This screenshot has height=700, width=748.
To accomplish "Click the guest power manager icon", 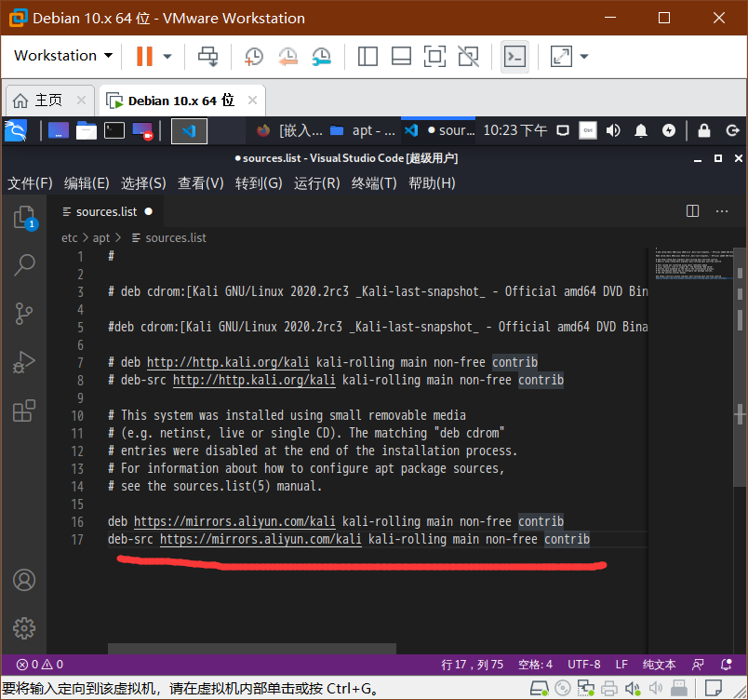I will pos(669,130).
